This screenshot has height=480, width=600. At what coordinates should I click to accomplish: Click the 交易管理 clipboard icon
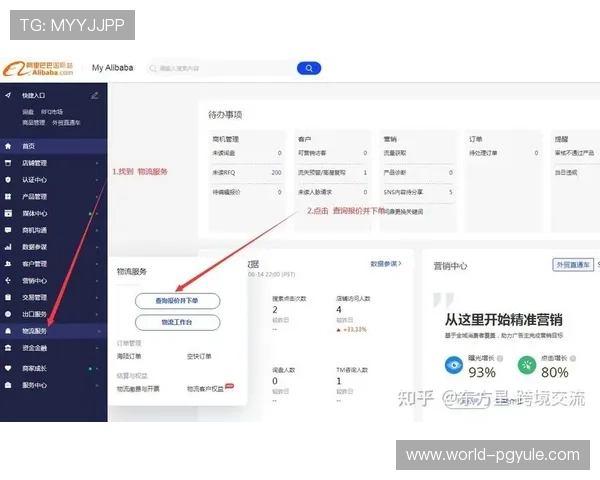coord(8,297)
